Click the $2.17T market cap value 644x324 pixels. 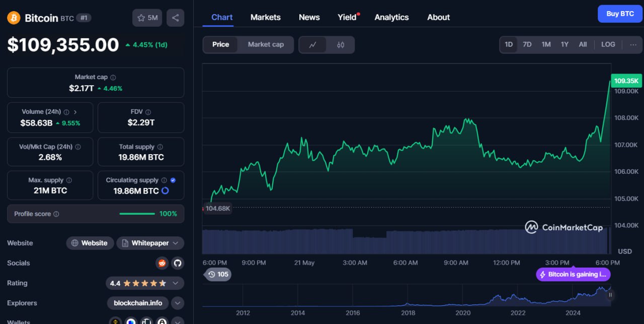click(x=82, y=88)
